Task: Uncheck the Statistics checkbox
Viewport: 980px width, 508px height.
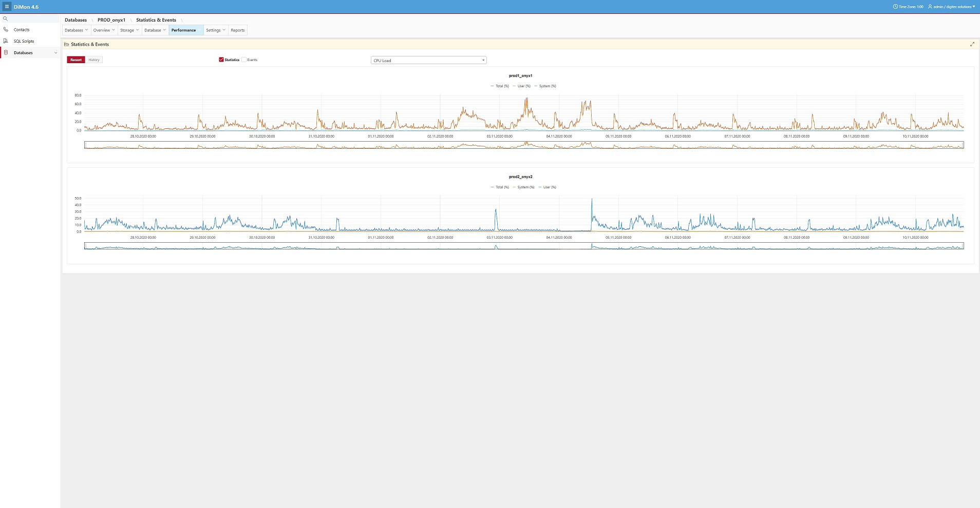Action: [x=221, y=60]
